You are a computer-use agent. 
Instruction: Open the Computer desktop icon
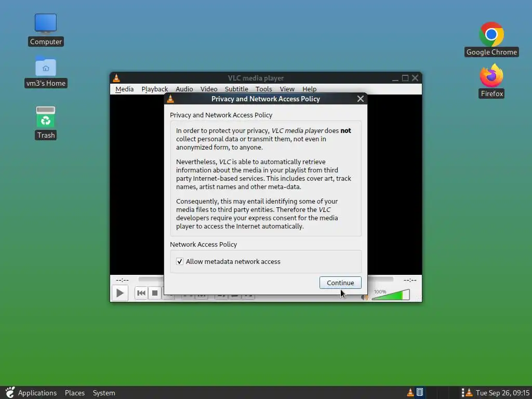pyautogui.click(x=46, y=30)
